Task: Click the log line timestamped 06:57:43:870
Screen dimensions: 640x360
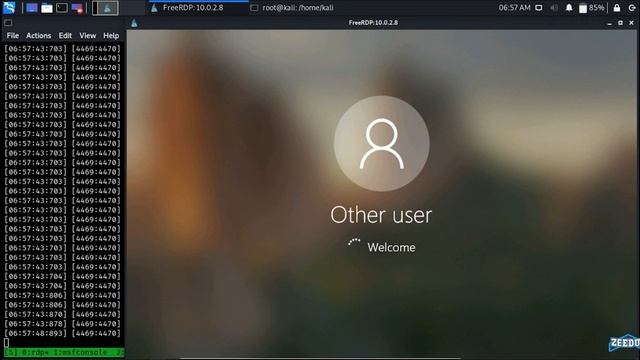Action: tap(62, 314)
